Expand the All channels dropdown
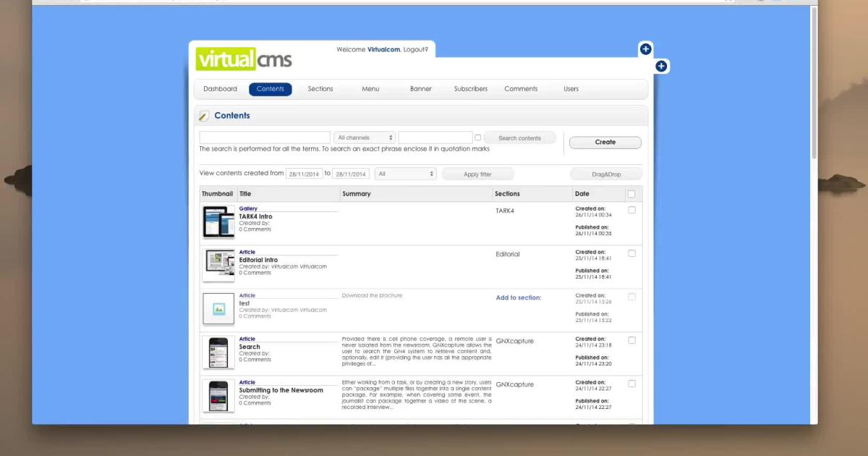Viewport: 868px width, 456px height. [365, 138]
